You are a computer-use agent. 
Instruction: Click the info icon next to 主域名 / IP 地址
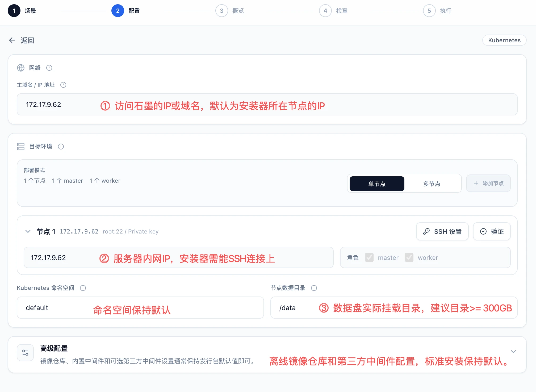(63, 85)
